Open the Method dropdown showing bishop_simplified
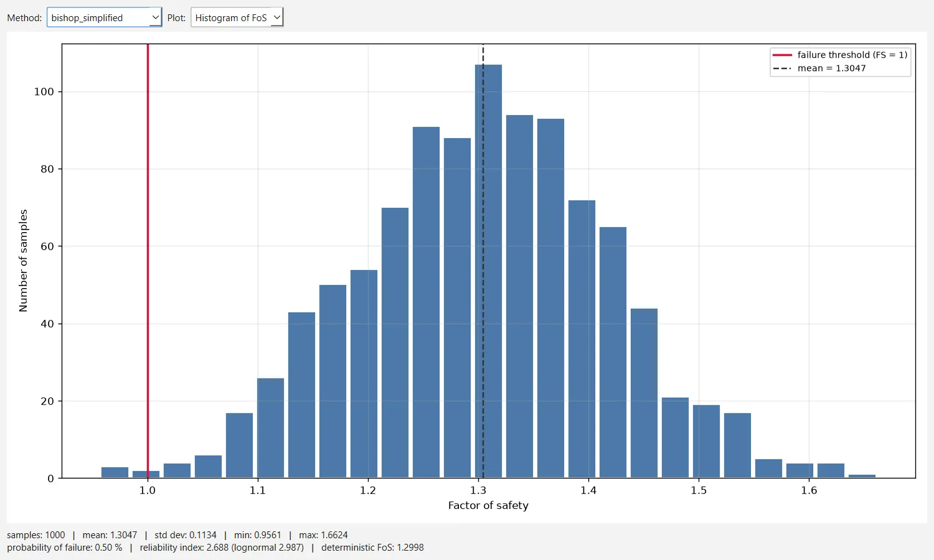The height and width of the screenshot is (560, 934). [104, 17]
